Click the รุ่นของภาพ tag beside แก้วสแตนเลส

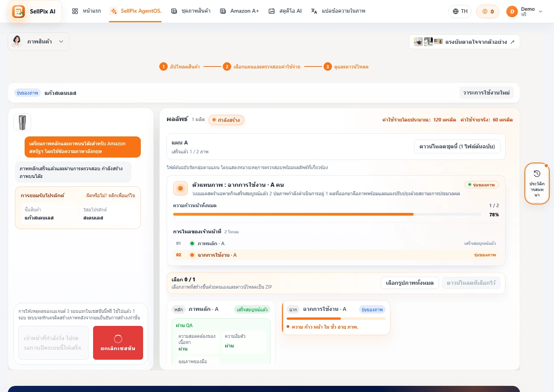[27, 93]
